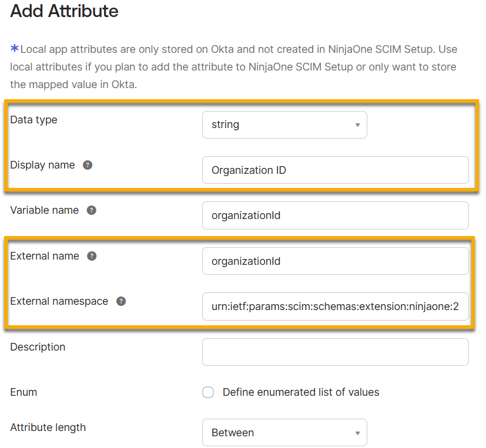This screenshot has width=486, height=448.
Task: View help tooltip for Display name
Action: 88,165
